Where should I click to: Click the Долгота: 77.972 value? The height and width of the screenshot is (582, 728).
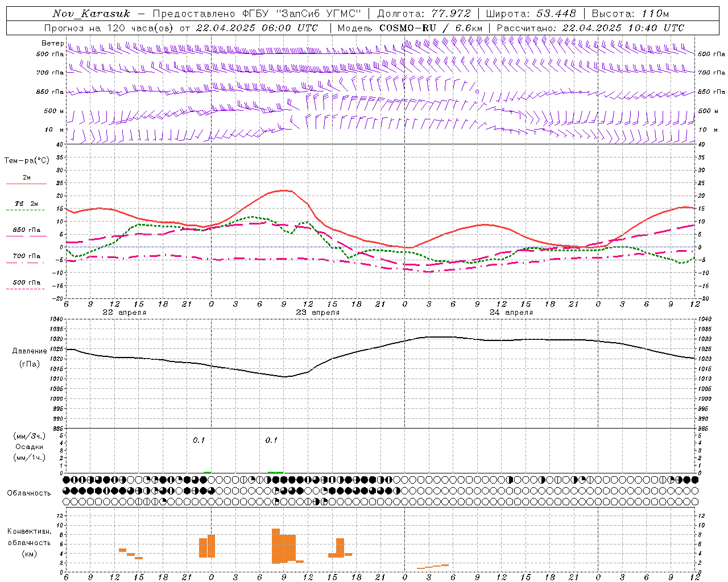[x=424, y=14]
